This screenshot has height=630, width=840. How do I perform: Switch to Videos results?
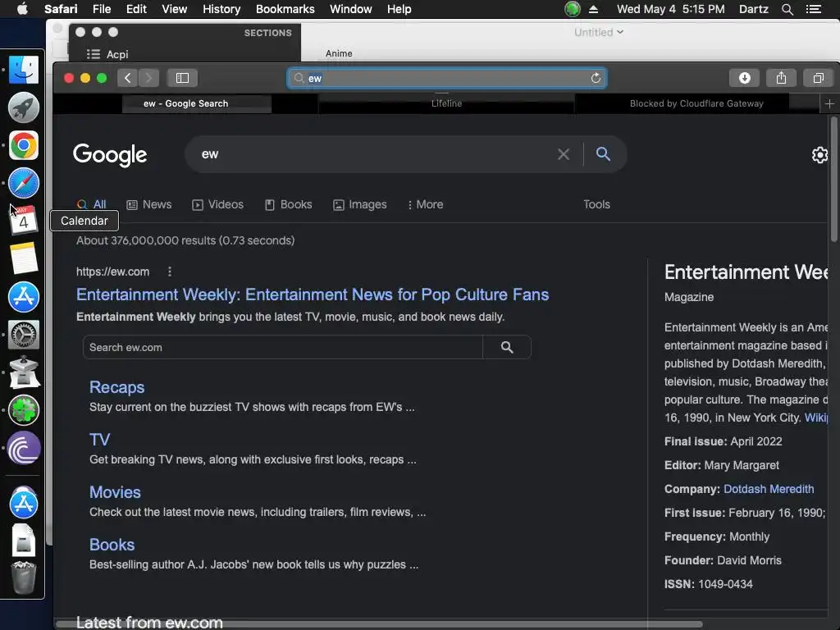(217, 204)
